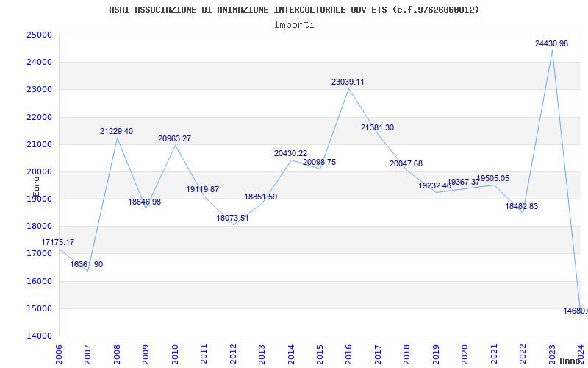Screen dimensions: 588x368
Task: Click y-axis tick 23000
Action: [x=39, y=90]
